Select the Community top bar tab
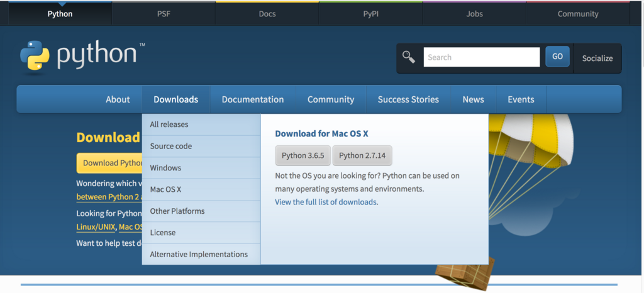The height and width of the screenshot is (293, 644). coord(578,14)
